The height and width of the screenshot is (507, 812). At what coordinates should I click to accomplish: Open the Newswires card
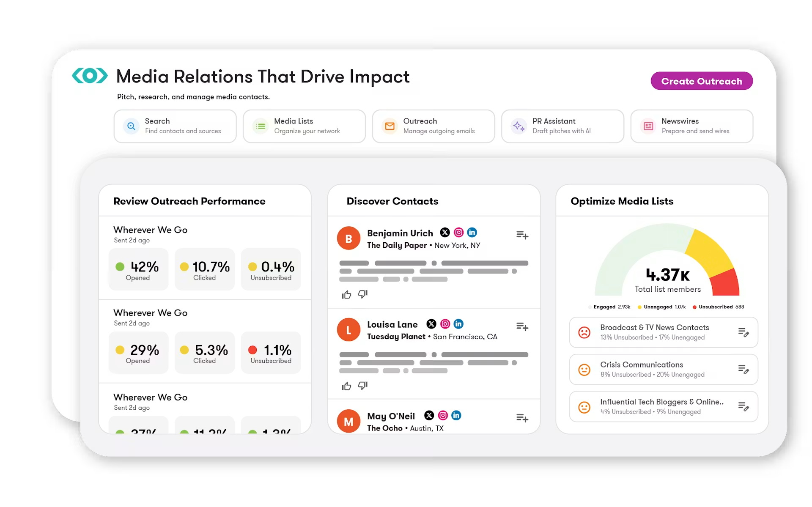tap(692, 126)
